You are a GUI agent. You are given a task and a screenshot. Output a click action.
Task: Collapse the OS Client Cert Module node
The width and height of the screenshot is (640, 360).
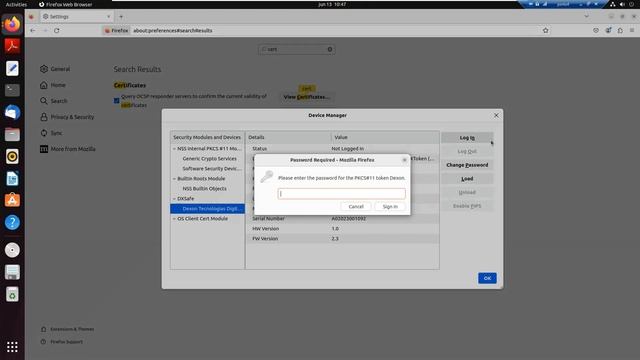174,219
